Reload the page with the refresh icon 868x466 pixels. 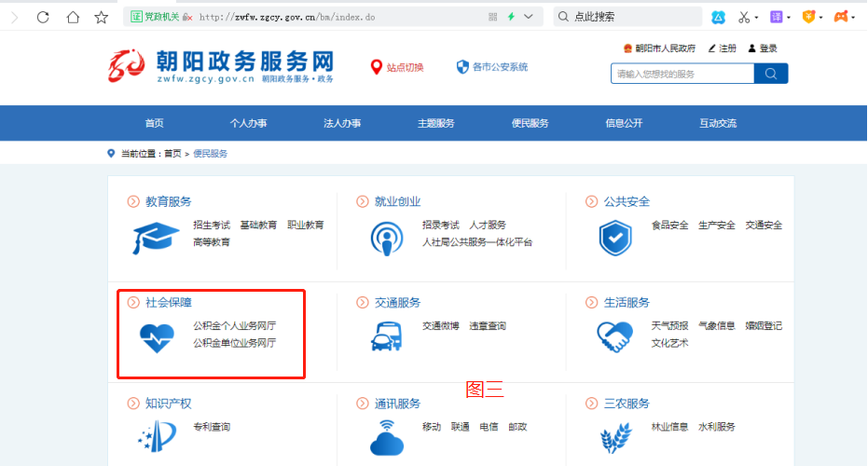43,17
